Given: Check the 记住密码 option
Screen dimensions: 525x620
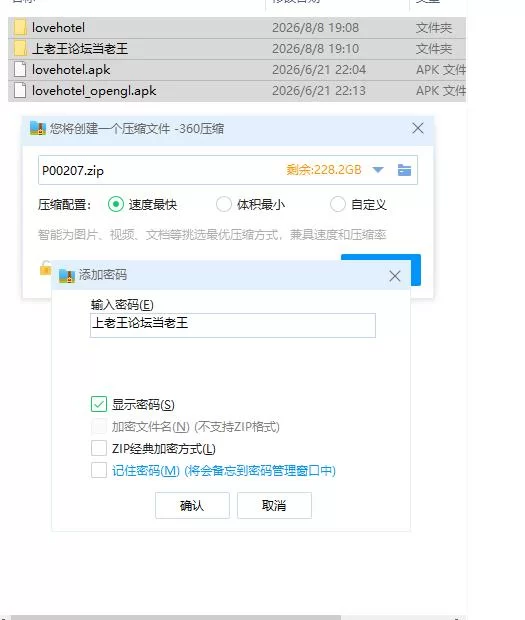Looking at the screenshot, I should [99, 471].
